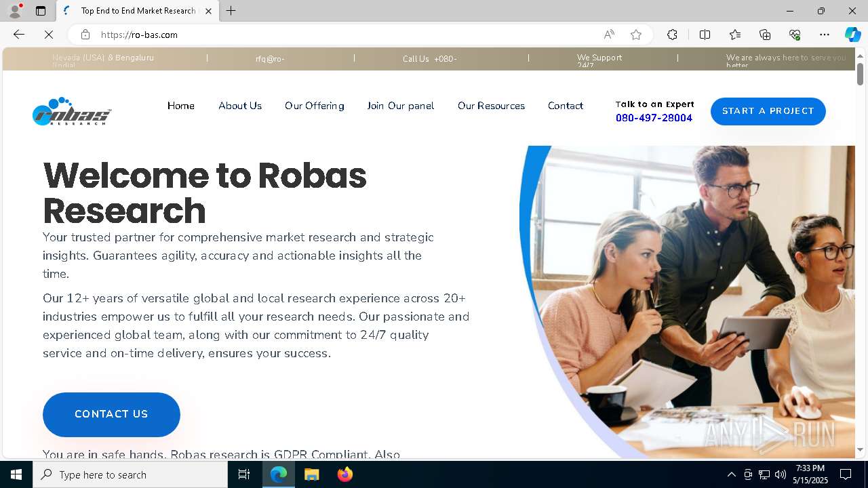Click the hero team photo

pyautogui.click(x=687, y=302)
